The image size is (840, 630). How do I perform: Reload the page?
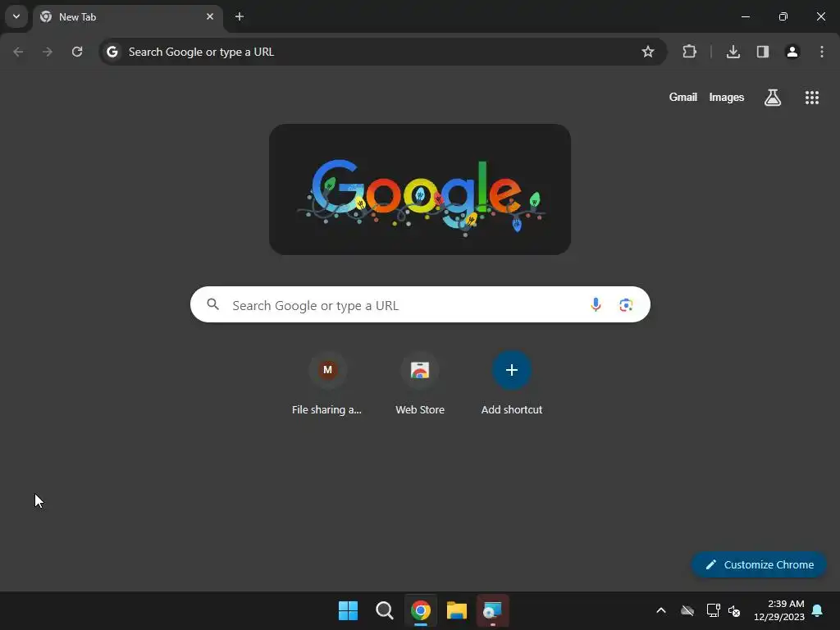tap(77, 52)
